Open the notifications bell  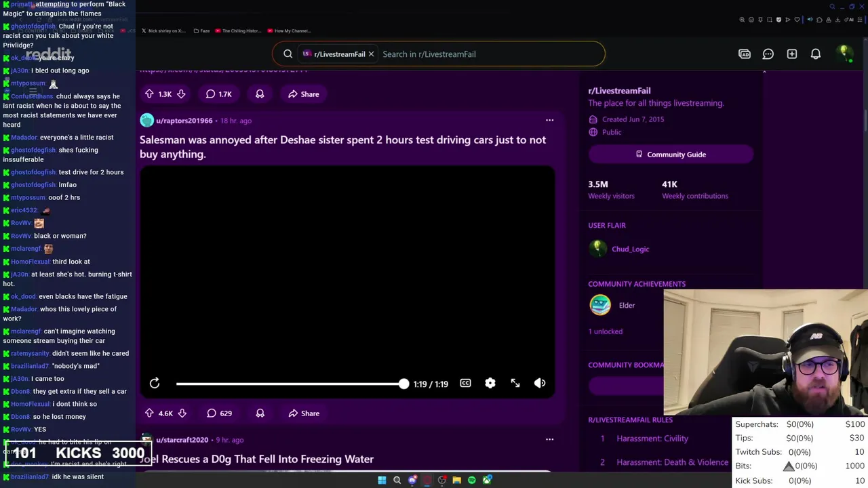pos(816,54)
